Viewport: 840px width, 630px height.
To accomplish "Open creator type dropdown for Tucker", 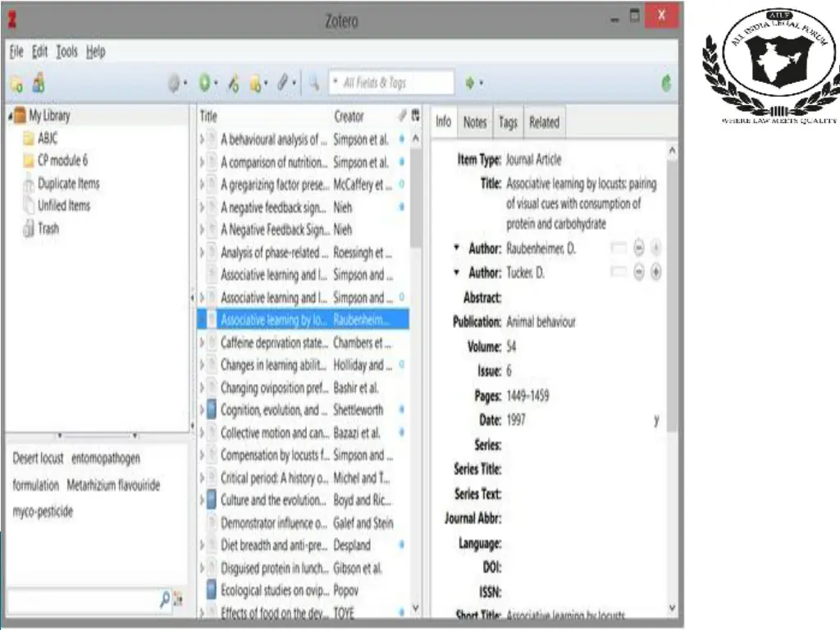I will 456,272.
